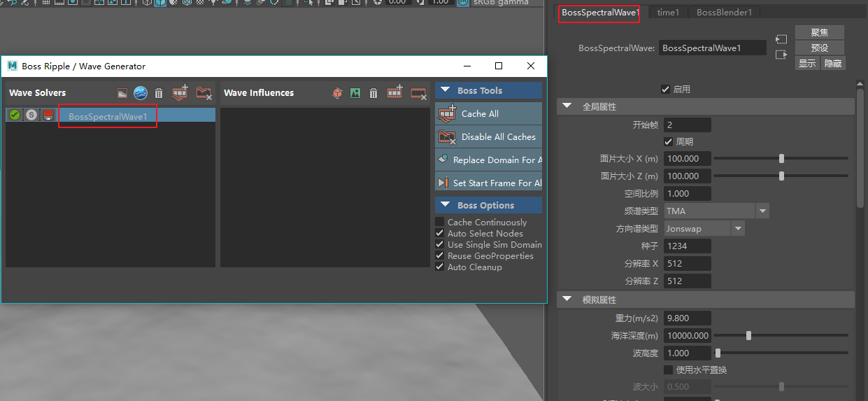Uncheck Auto Cleanup option

[x=440, y=267]
